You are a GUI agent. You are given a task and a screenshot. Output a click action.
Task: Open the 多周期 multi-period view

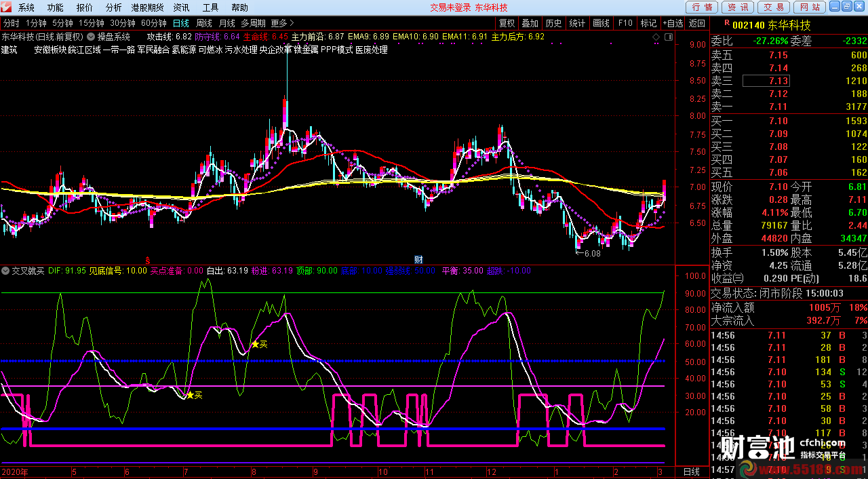254,23
